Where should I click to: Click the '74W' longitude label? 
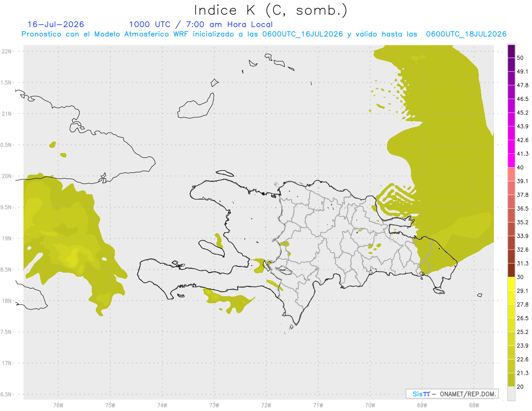pos(162,405)
